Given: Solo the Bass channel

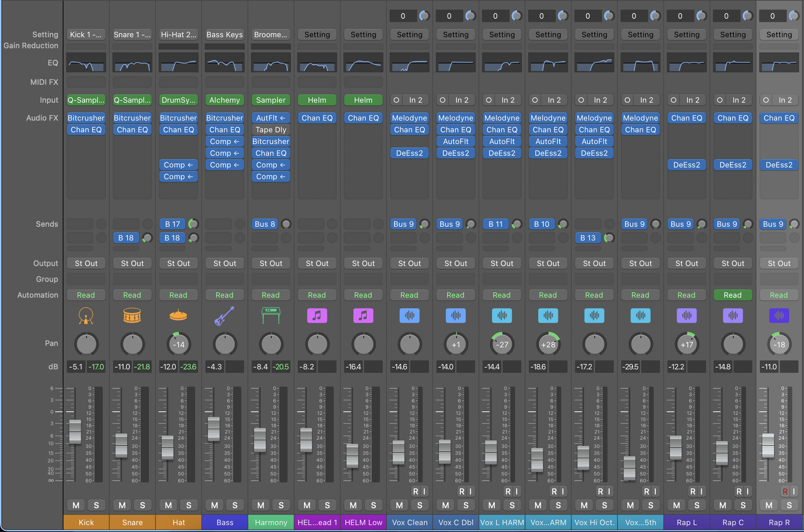Looking at the screenshot, I should (x=235, y=505).
